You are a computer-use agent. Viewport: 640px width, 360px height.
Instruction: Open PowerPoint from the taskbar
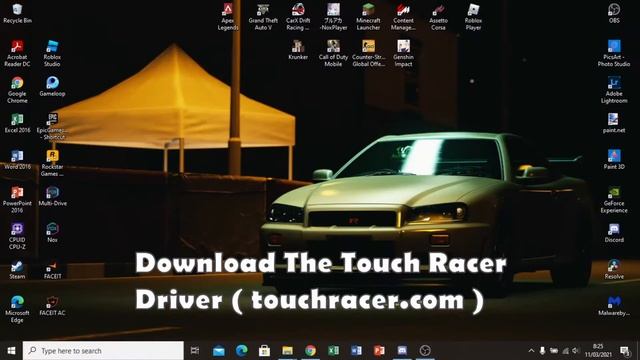pyautogui.click(x=379, y=351)
